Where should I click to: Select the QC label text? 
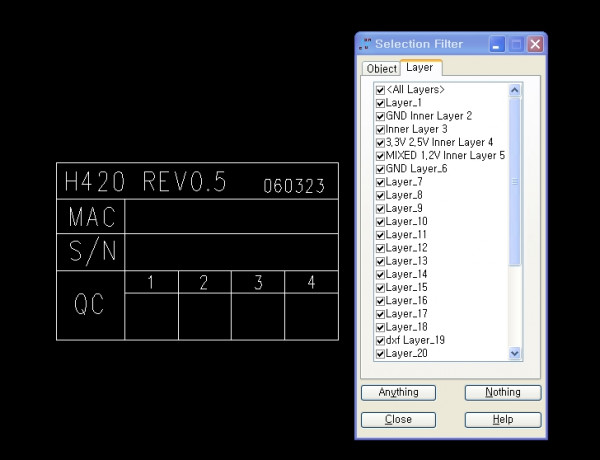tap(89, 305)
